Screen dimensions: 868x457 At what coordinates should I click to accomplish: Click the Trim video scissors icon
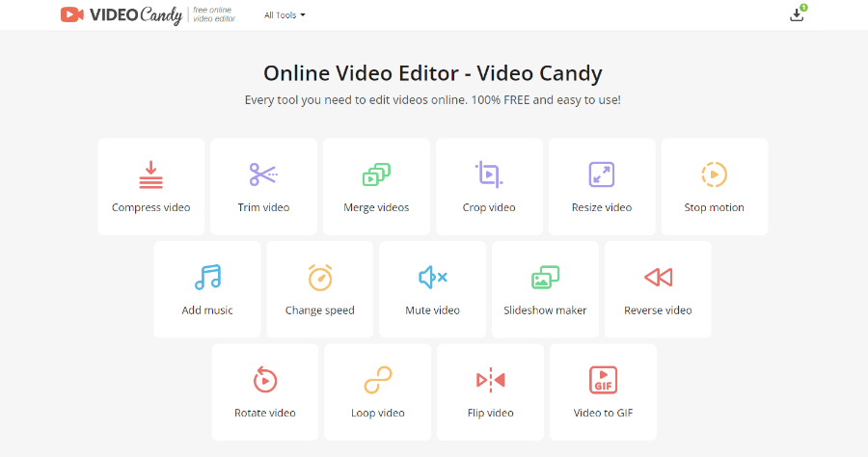[263, 175]
